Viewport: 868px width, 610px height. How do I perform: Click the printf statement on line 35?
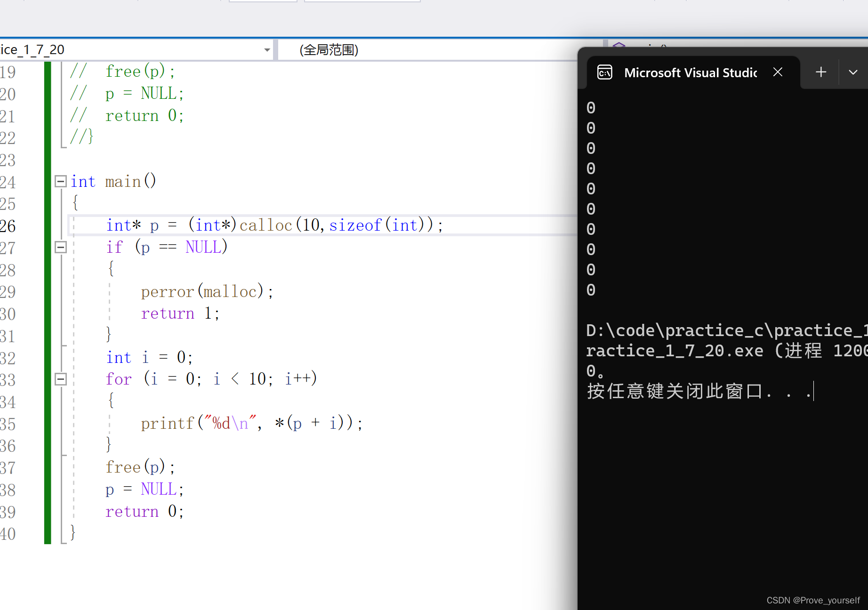(252, 424)
